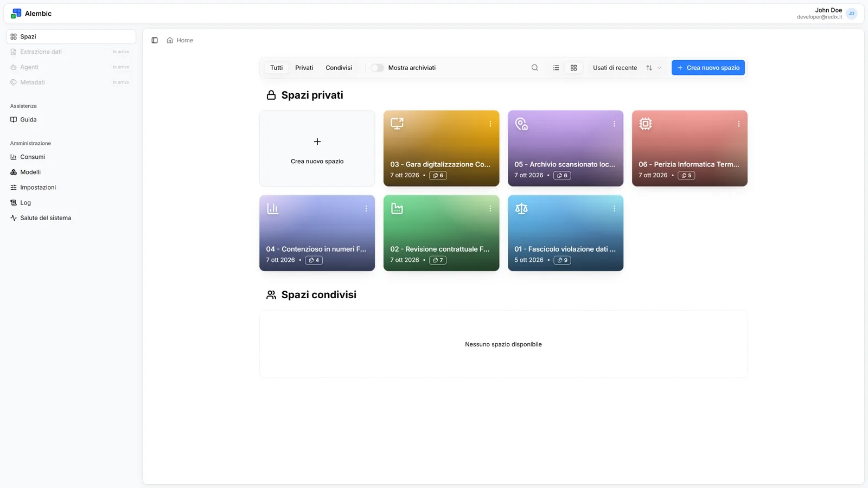
Task: Toggle Mostra archiviati switch
Action: tap(377, 68)
